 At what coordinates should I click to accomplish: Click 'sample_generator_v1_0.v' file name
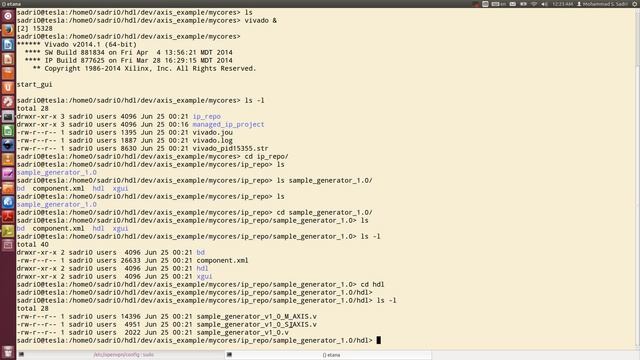242,333
